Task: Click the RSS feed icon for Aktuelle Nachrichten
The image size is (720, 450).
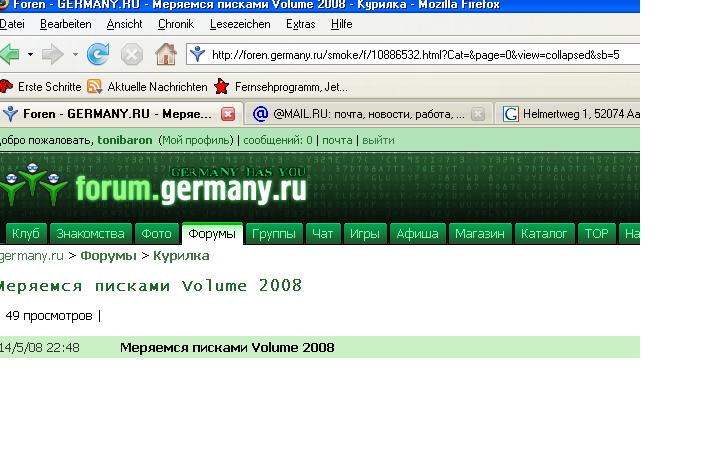Action: [94, 86]
